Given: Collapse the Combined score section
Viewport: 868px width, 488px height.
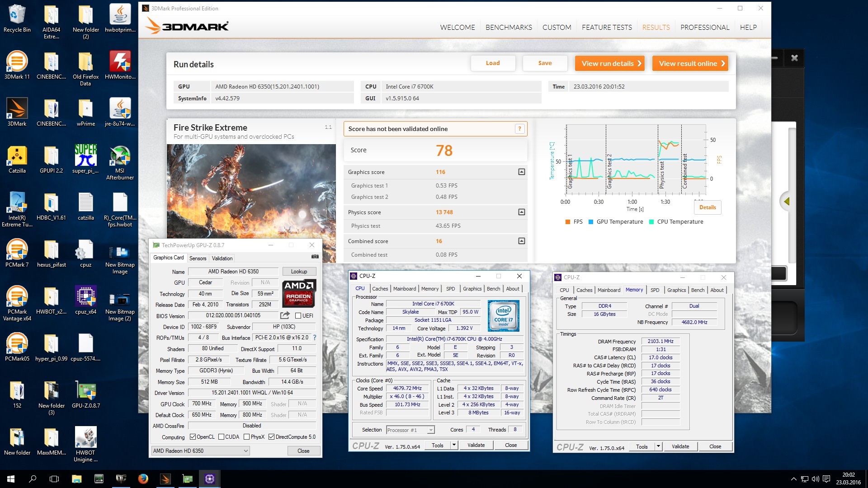Looking at the screenshot, I should 521,241.
